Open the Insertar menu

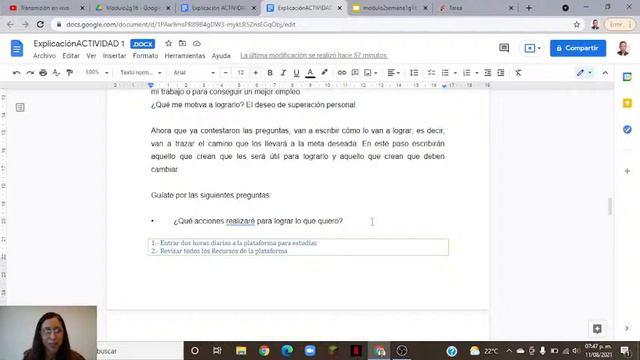tap(114, 56)
